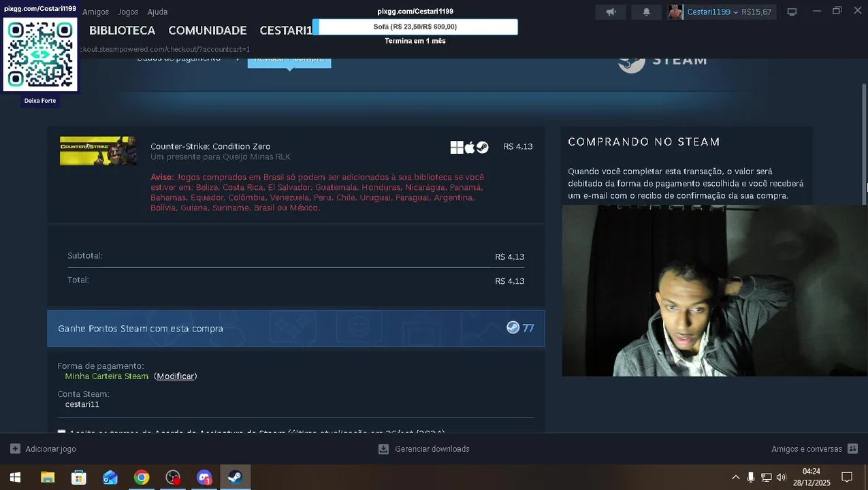The height and width of the screenshot is (490, 868).
Task: Click the Adicionar jogo plus icon
Action: coord(15,449)
